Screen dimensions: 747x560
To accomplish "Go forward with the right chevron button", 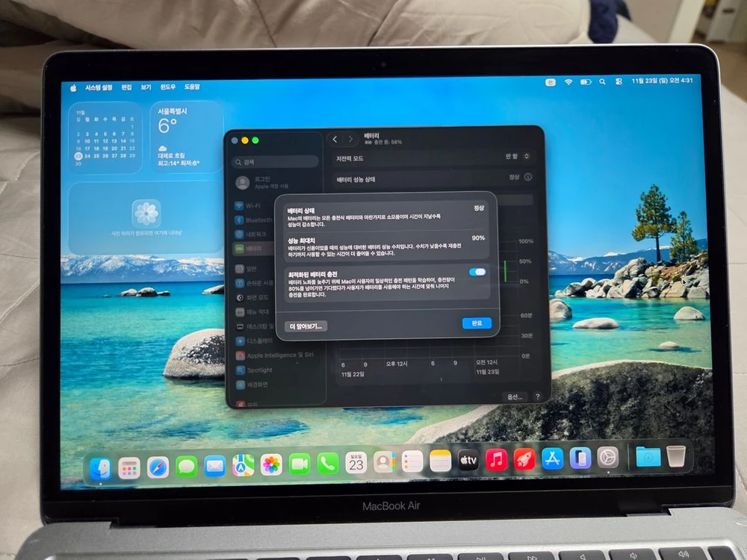I will coord(350,139).
